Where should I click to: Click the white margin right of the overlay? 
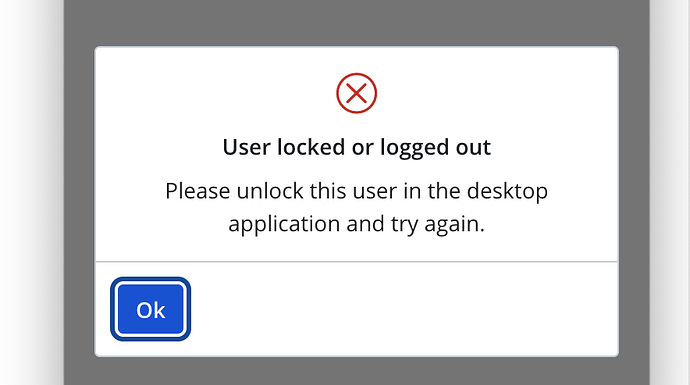pyautogui.click(x=670, y=192)
